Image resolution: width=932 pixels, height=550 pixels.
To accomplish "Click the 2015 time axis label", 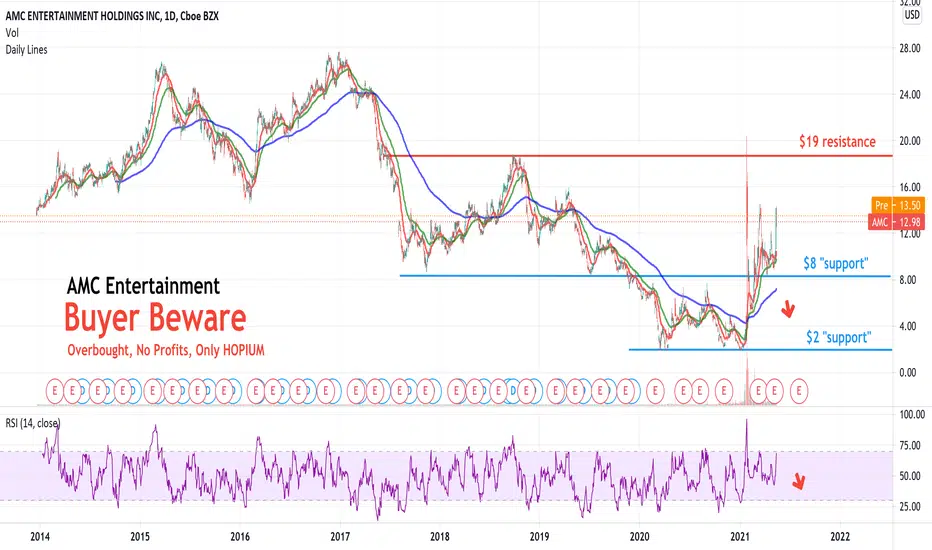I will tap(140, 536).
